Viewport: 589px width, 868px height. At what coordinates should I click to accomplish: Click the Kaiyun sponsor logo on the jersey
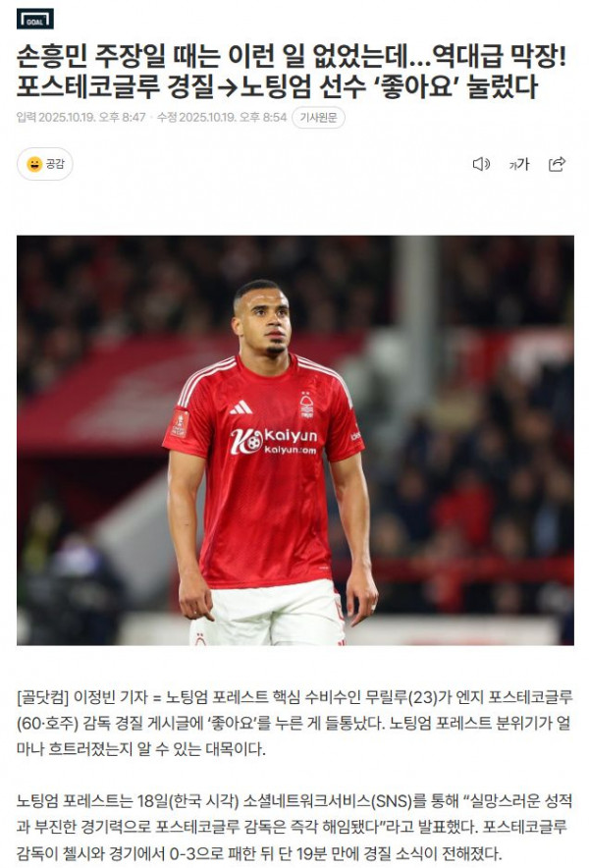(274, 441)
